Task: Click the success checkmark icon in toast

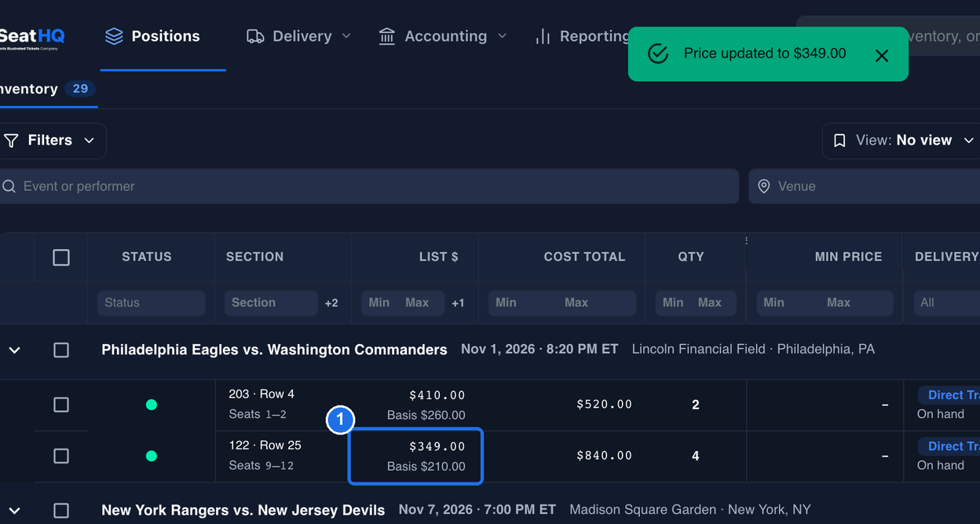Action: 658,53
